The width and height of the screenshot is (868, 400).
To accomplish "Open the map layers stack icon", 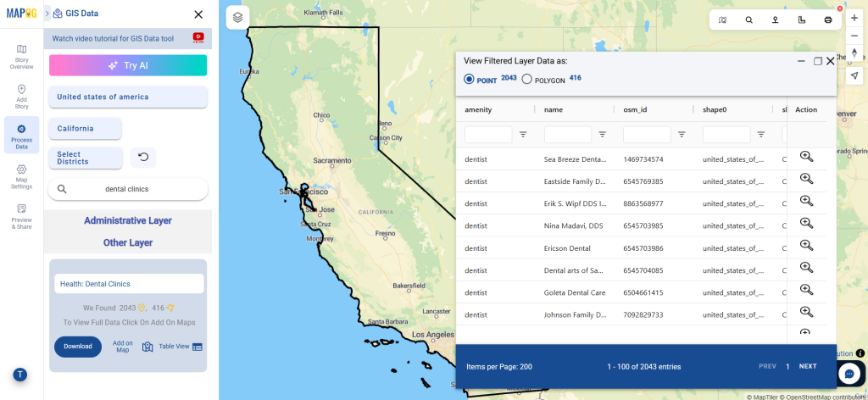I will pyautogui.click(x=238, y=16).
